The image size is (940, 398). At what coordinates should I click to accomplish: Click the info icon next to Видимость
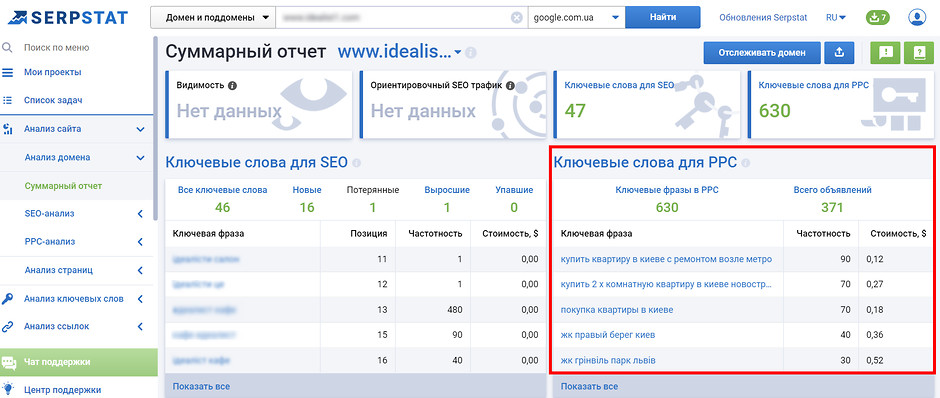[x=233, y=86]
